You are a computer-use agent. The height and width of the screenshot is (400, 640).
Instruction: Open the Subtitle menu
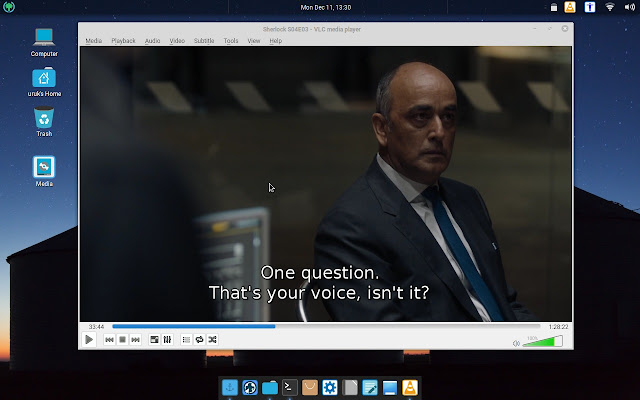[x=204, y=41]
